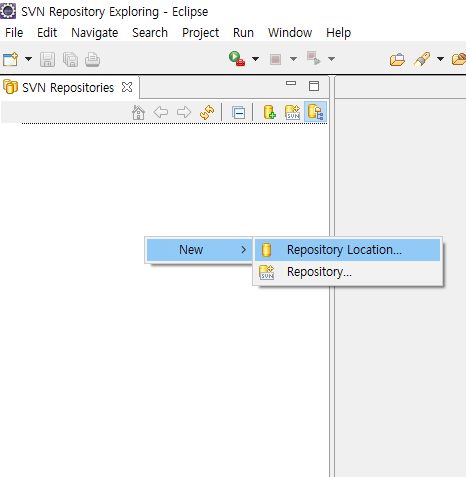
Task: Click the Open Task folder icon
Action: pyautogui.click(x=397, y=60)
